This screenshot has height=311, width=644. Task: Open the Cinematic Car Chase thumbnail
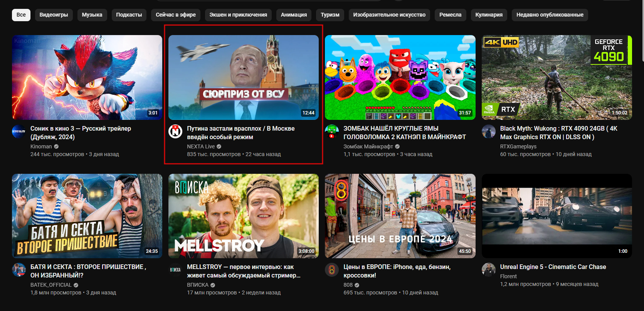click(557, 216)
